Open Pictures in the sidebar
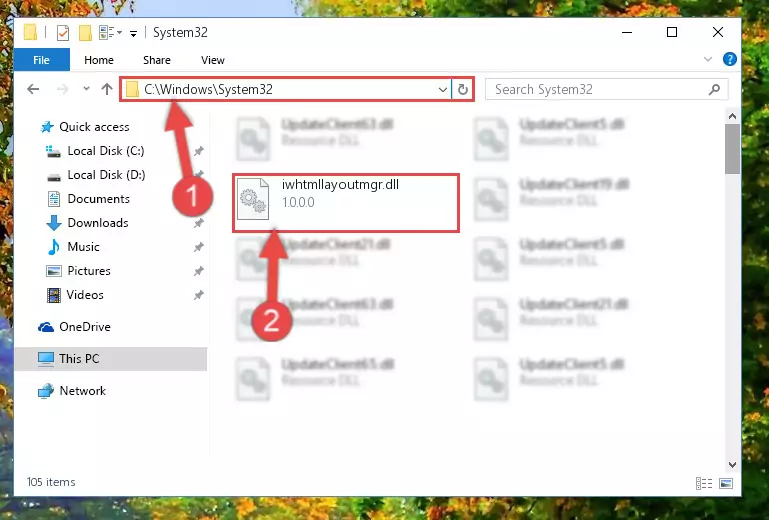This screenshot has height=520, width=769. click(89, 271)
